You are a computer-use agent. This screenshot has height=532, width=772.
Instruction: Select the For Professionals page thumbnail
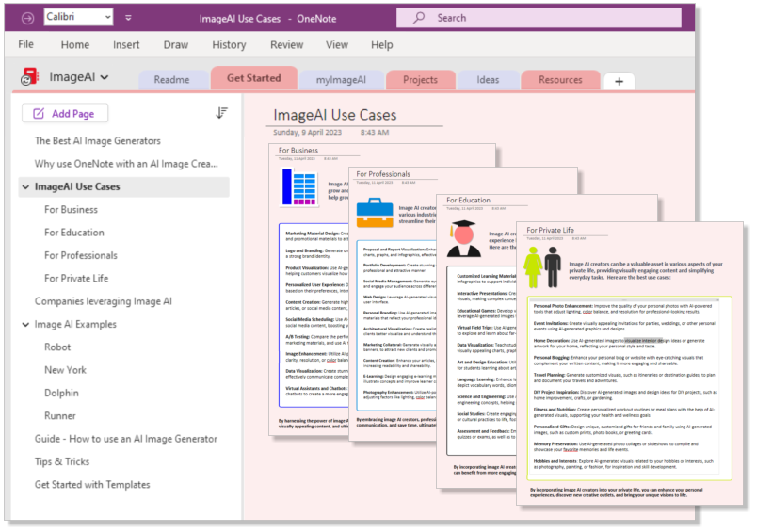tap(393, 304)
